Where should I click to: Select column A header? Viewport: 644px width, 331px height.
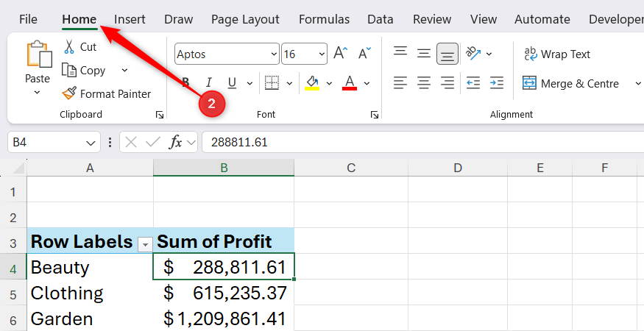point(90,168)
